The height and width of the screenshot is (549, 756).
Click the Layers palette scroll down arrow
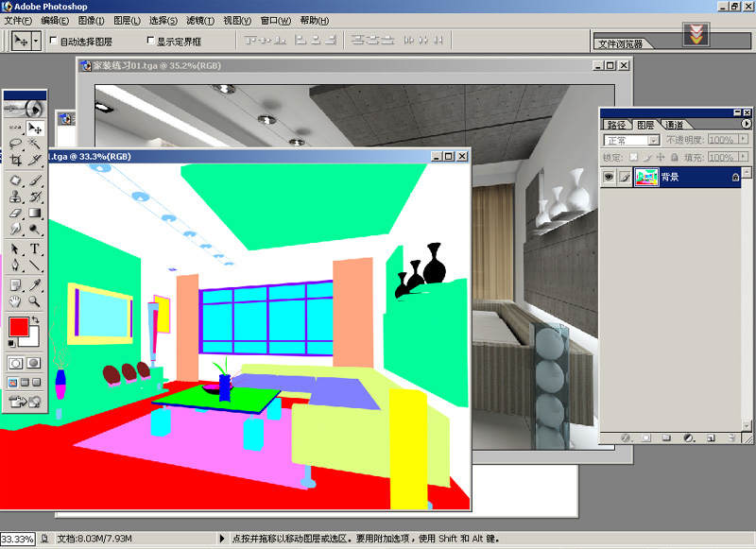[747, 425]
